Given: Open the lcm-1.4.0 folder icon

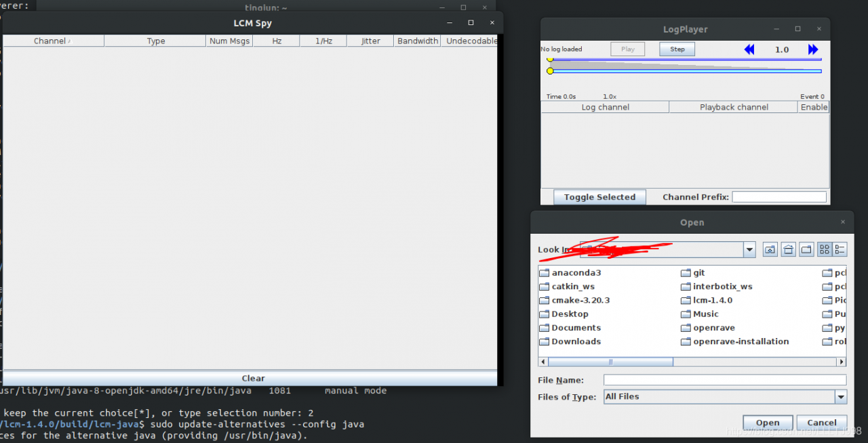Looking at the screenshot, I should [x=686, y=301].
